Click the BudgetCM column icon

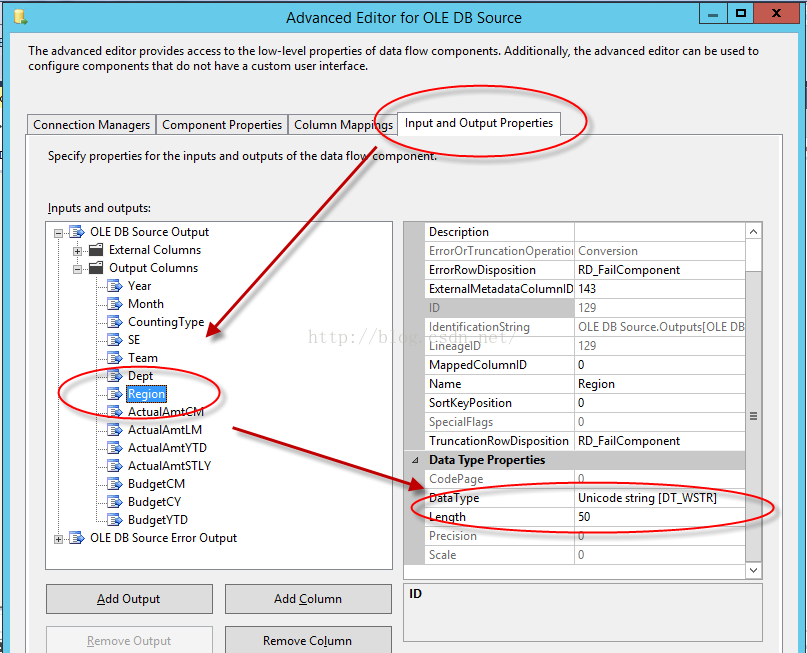tap(115, 484)
